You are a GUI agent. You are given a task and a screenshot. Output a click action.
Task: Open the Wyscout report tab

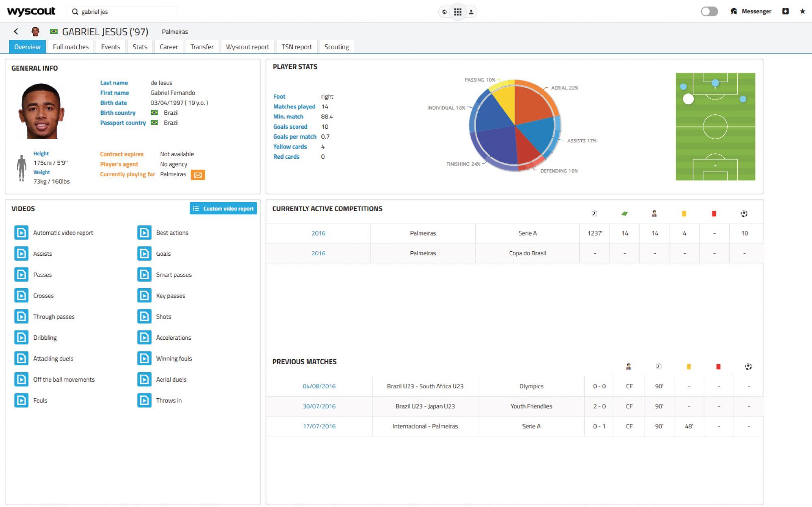247,47
